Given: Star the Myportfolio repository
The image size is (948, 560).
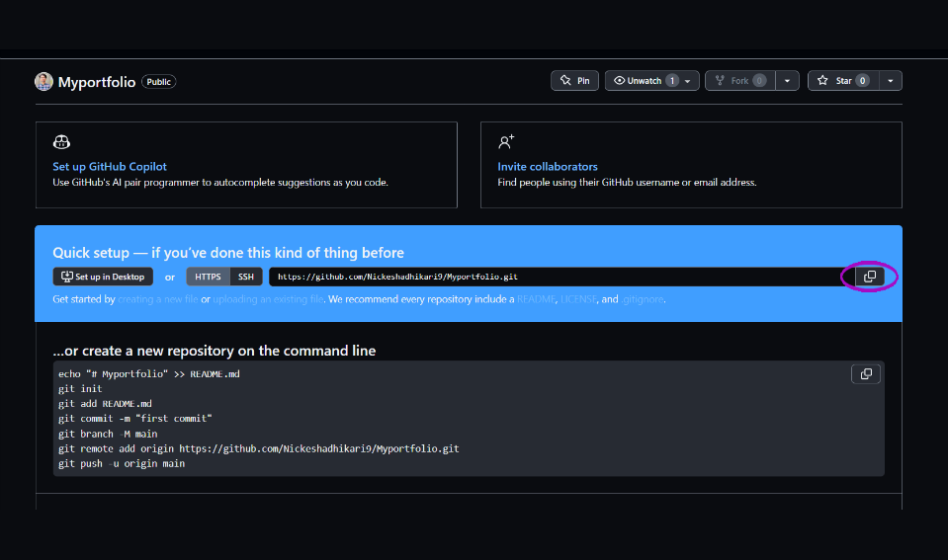Looking at the screenshot, I should pos(843,80).
